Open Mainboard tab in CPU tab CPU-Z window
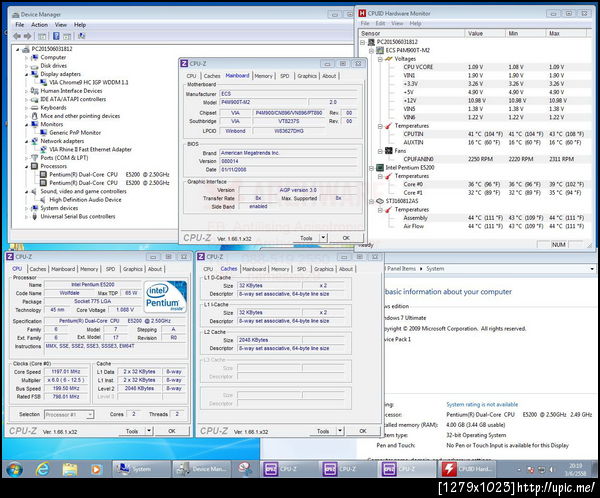The width and height of the screenshot is (600, 498). coord(63,269)
